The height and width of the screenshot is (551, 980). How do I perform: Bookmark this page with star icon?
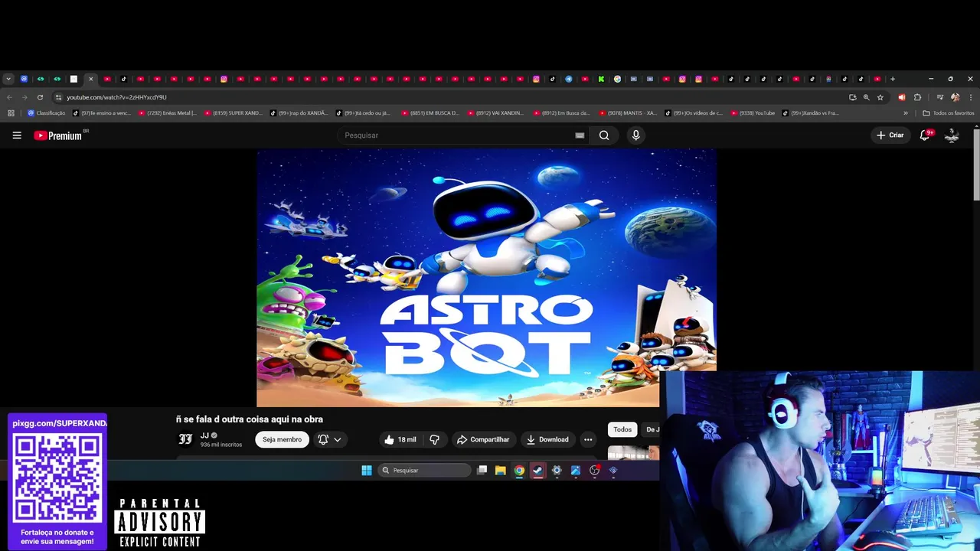880,97
